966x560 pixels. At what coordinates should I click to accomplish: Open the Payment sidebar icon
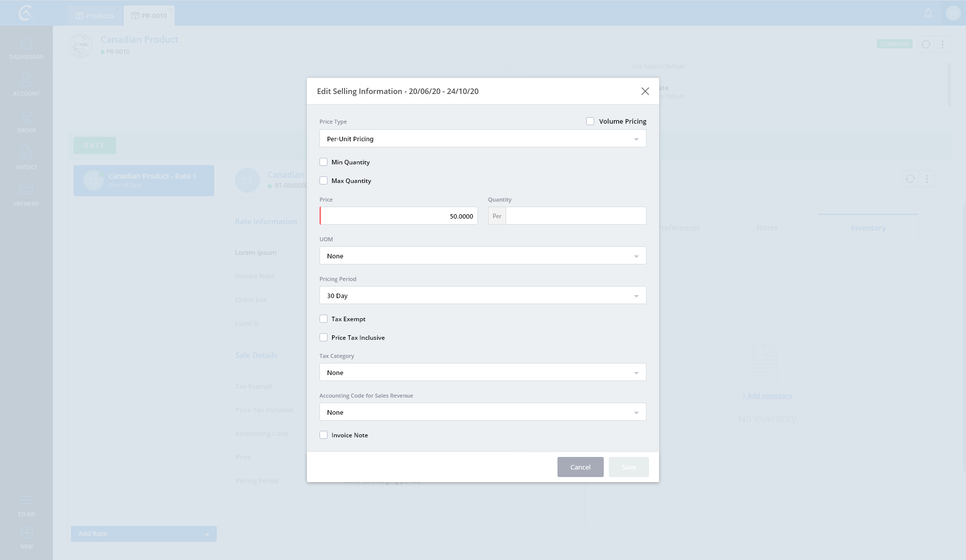pos(26,190)
